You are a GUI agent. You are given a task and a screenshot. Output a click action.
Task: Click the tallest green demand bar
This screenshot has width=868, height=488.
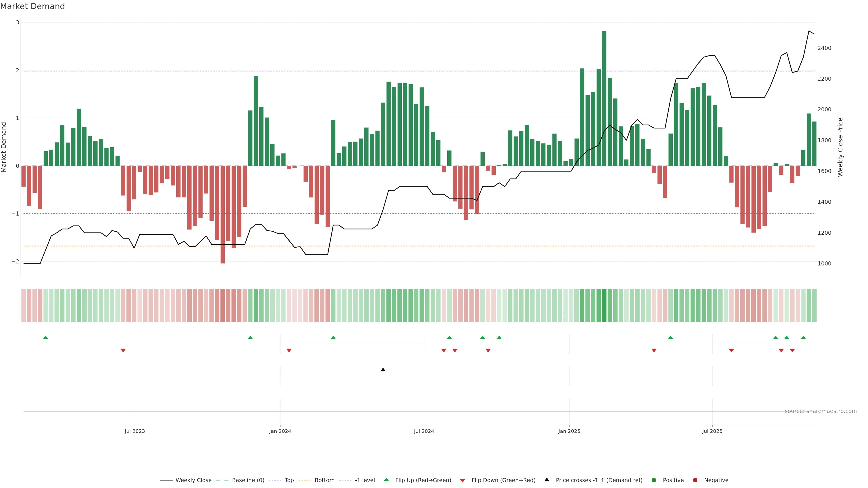(604, 98)
